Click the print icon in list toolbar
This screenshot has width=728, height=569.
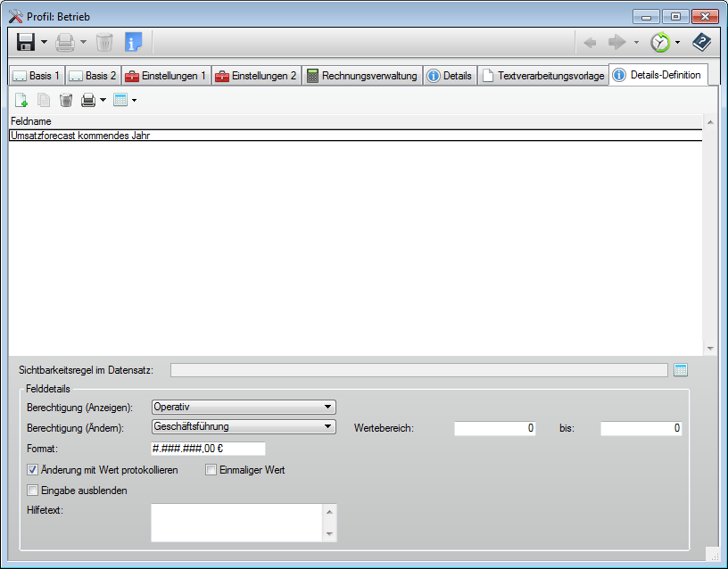coord(88,100)
